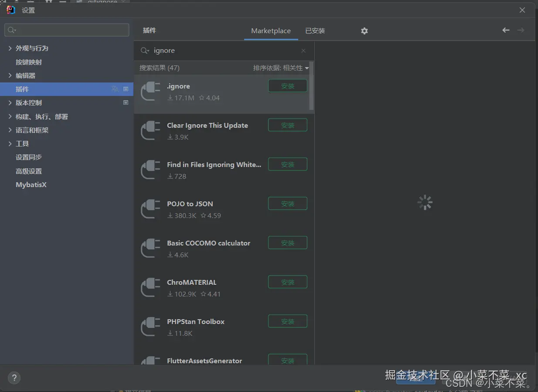The width and height of the screenshot is (538, 392).
Task: Click the Basic COCOMO calculator title
Action: 209,243
